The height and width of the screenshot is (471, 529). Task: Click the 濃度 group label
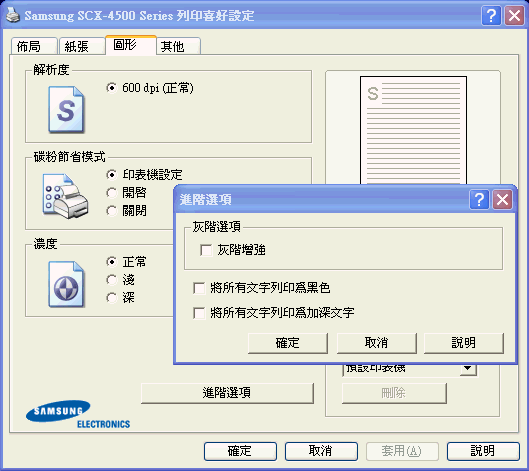(45, 244)
